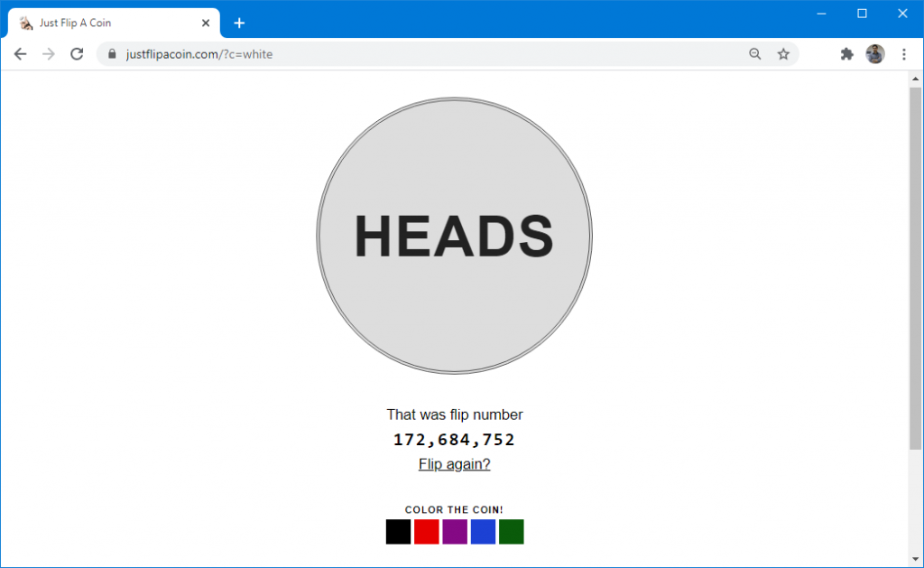Color the coin blue
Viewport: 924px width, 568px height.
483,532
